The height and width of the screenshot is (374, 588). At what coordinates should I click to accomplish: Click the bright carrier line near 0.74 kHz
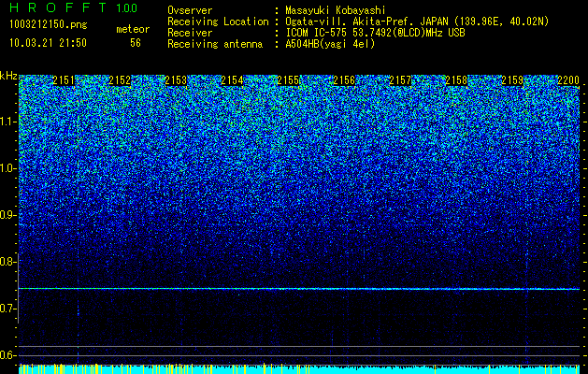299,289
